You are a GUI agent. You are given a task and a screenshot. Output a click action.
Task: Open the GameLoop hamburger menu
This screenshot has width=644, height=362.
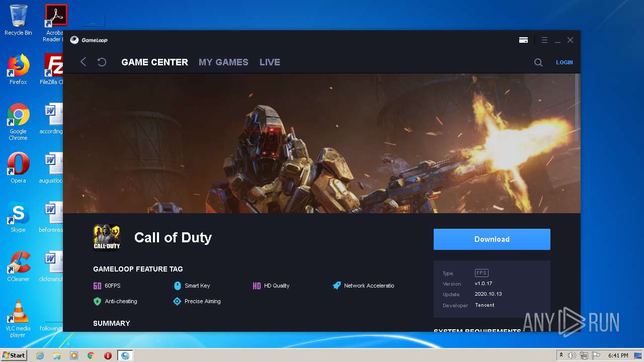pos(544,40)
